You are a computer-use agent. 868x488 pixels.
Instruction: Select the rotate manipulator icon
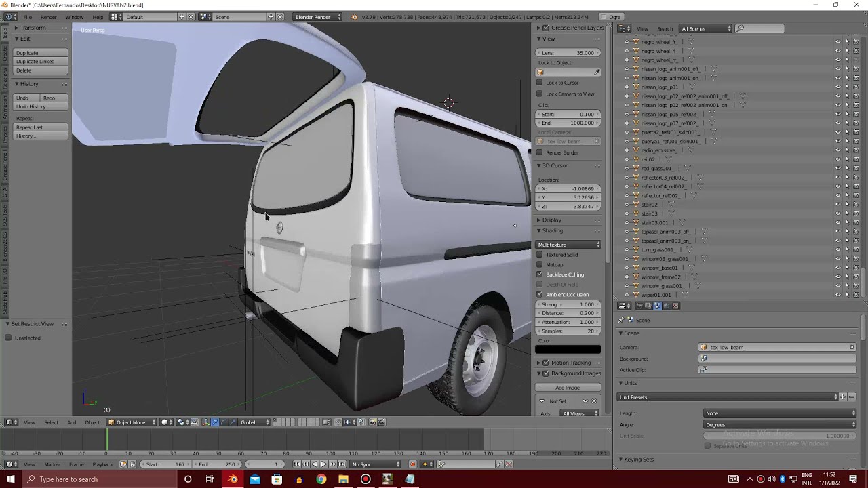(224, 422)
